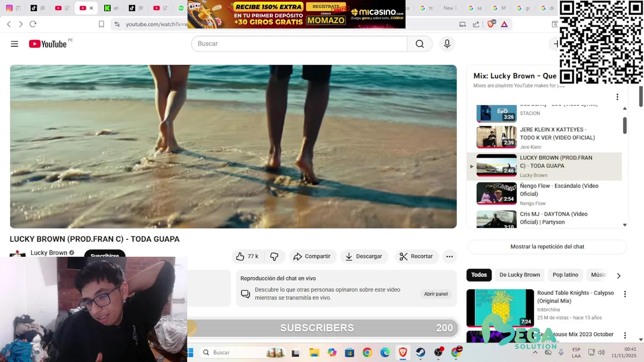Open Microsoft Store from taskbar
The width and height of the screenshot is (644, 362).
pyautogui.click(x=349, y=352)
